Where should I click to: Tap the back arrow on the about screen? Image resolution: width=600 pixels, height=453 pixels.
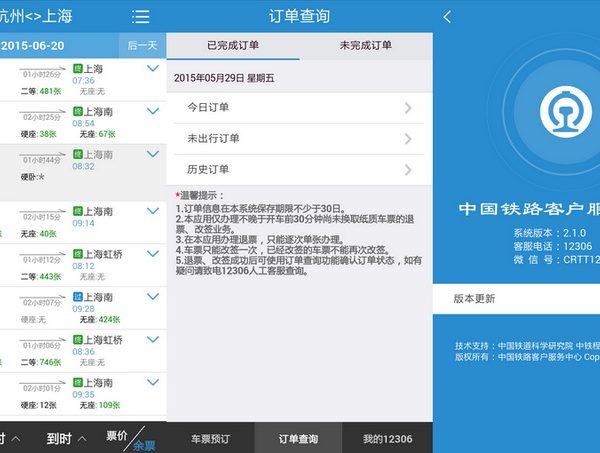(447, 17)
